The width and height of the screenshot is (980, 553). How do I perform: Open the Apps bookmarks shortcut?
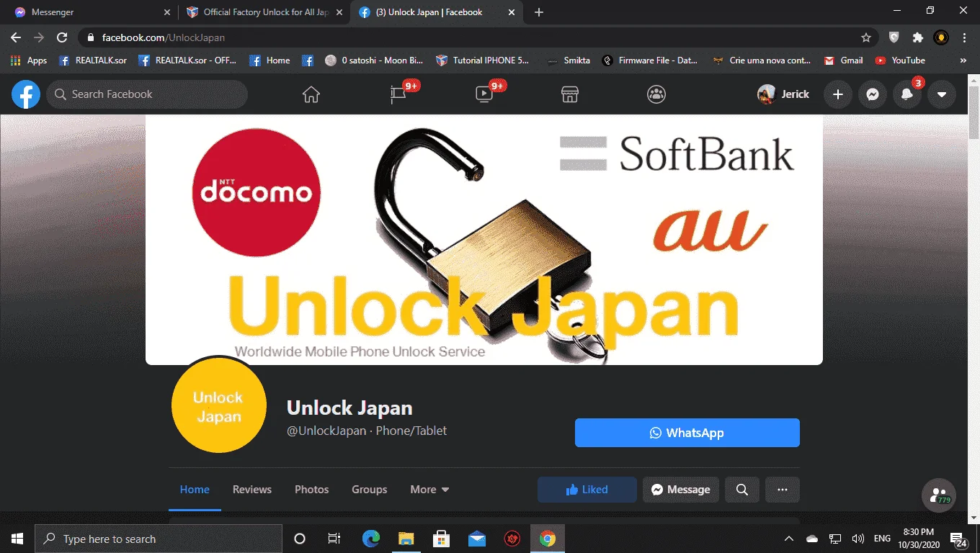pyautogui.click(x=29, y=60)
